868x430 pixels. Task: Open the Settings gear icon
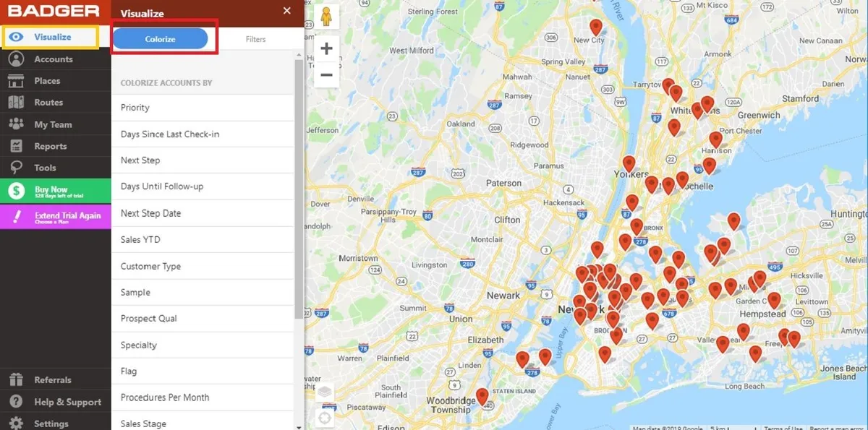17,423
